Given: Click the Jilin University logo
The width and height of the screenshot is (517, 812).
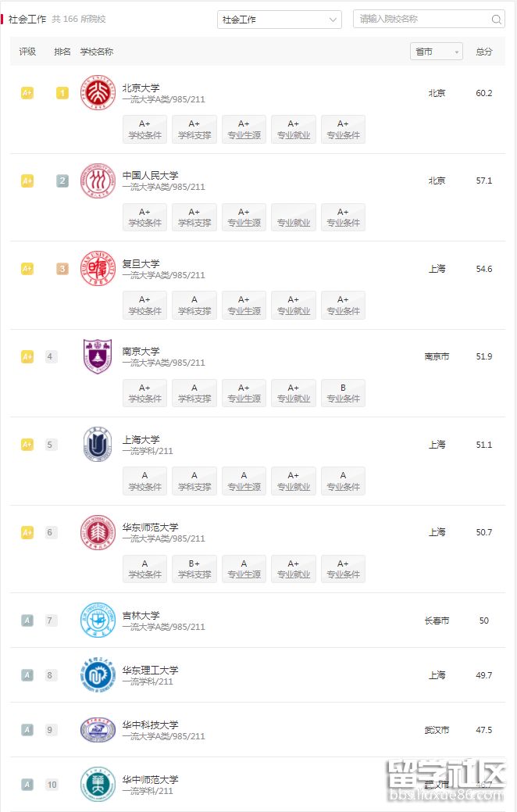Looking at the screenshot, I should [98, 621].
